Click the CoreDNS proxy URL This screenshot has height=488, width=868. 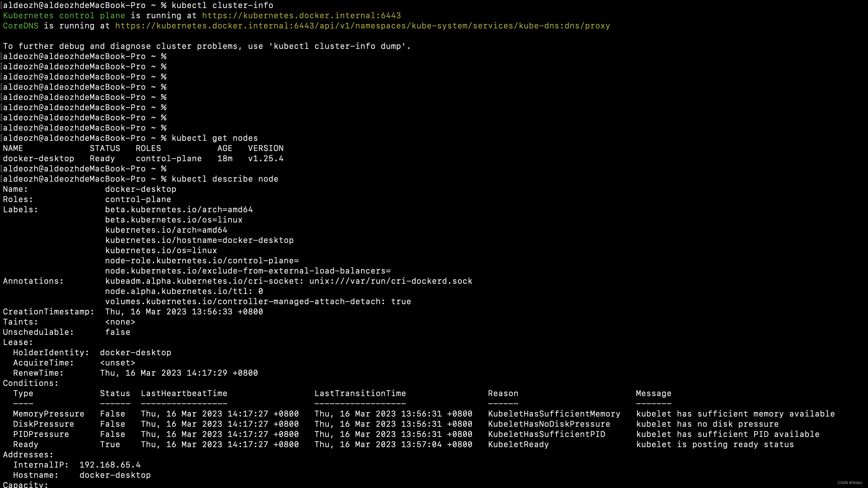pos(362,26)
